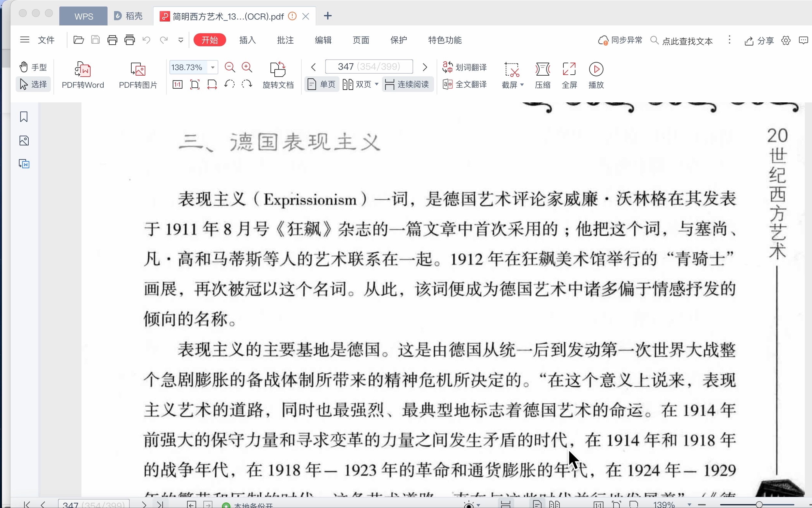Open the zoom percentage dropdown

coord(212,67)
